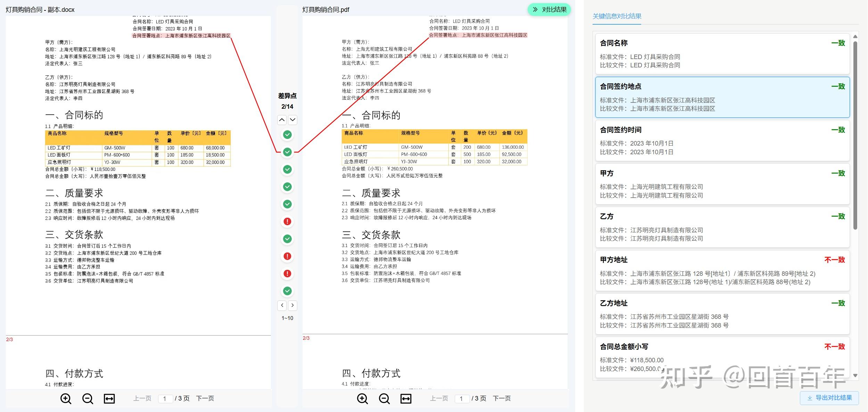868x412 pixels.
Task: Open next difference page using right arrow
Action: [293, 305]
